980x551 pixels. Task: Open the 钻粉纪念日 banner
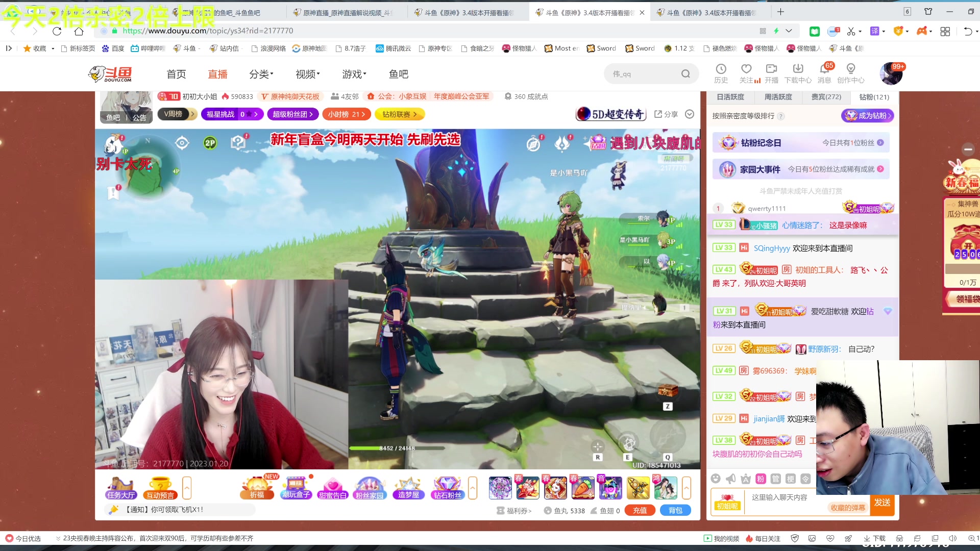click(x=801, y=143)
